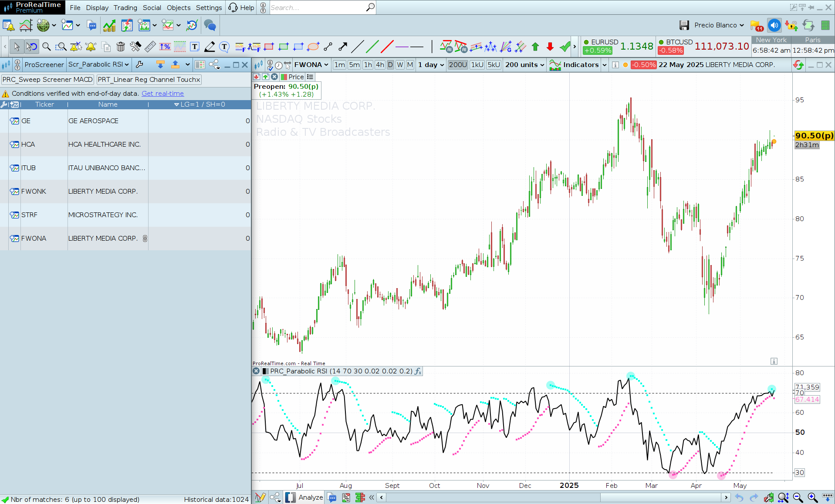Toggle the sound speaker button
This screenshot has height=504, width=835.
tap(774, 25)
